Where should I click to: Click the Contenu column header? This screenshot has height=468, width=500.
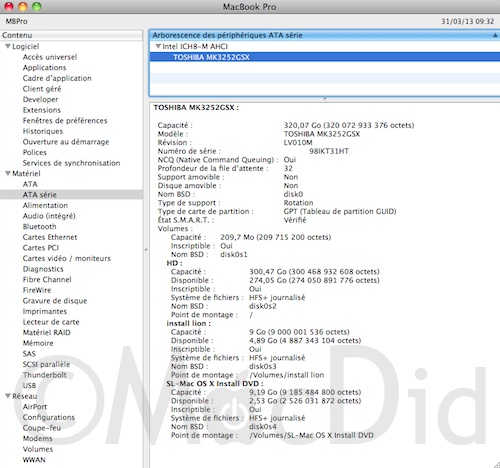click(71, 35)
